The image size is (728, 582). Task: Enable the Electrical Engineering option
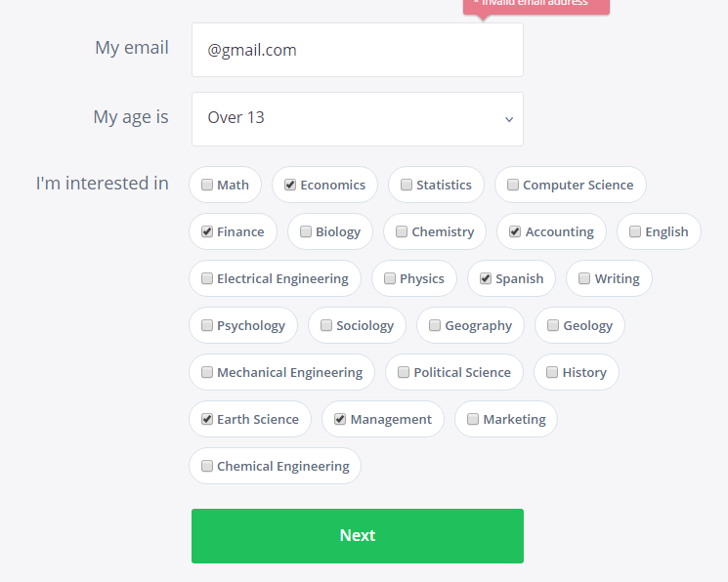[x=207, y=278]
